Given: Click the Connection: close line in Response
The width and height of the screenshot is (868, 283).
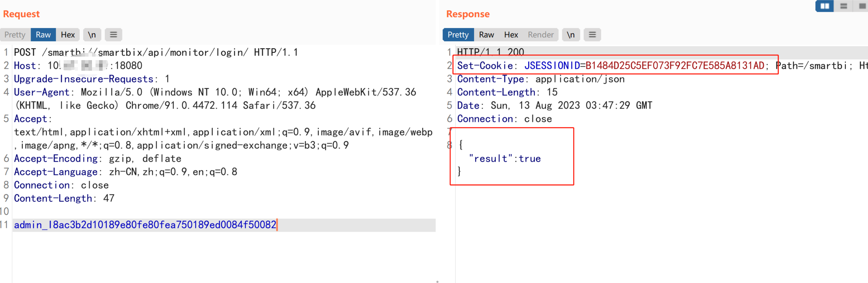Looking at the screenshot, I should pyautogui.click(x=504, y=119).
